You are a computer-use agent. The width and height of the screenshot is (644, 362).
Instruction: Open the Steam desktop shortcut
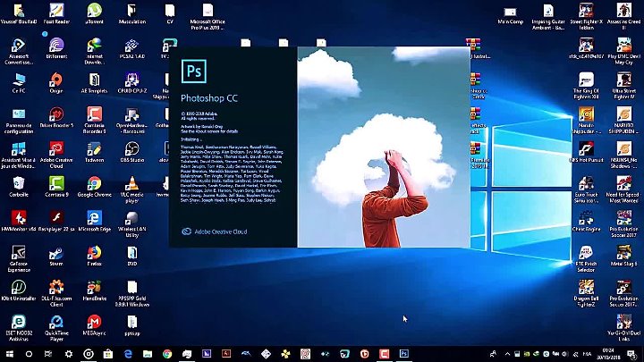pyautogui.click(x=55, y=254)
